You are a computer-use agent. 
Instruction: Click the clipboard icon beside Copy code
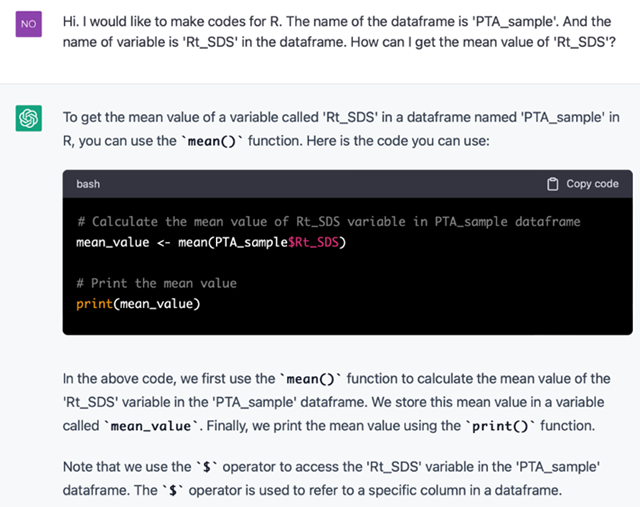coord(552,184)
